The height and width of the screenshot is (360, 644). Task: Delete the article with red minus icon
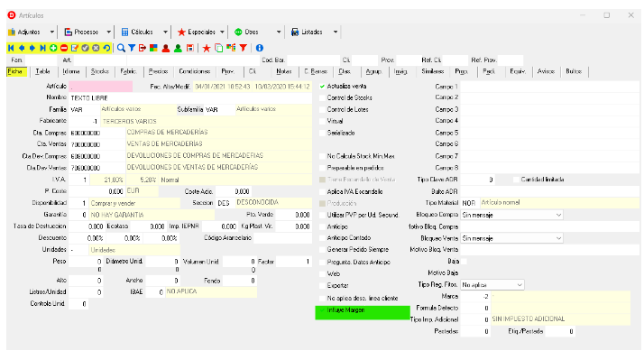coord(64,48)
